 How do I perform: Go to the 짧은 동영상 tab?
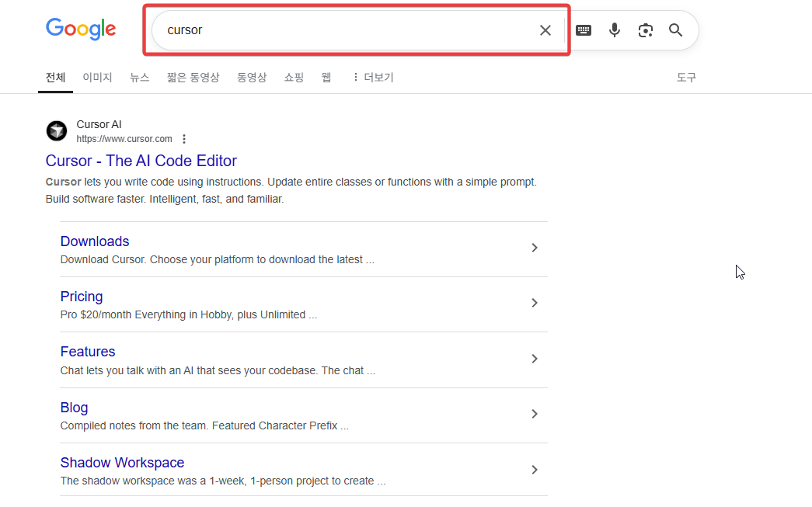click(193, 78)
